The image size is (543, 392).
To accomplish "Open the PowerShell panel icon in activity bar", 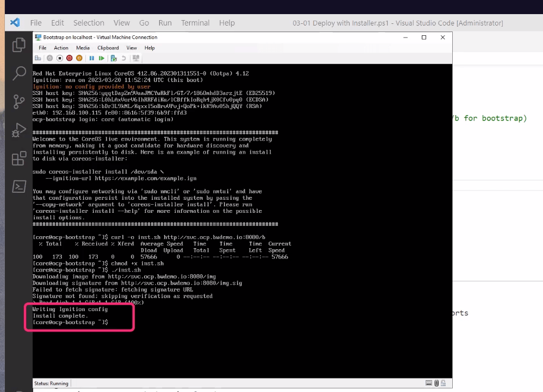I will (x=19, y=186).
